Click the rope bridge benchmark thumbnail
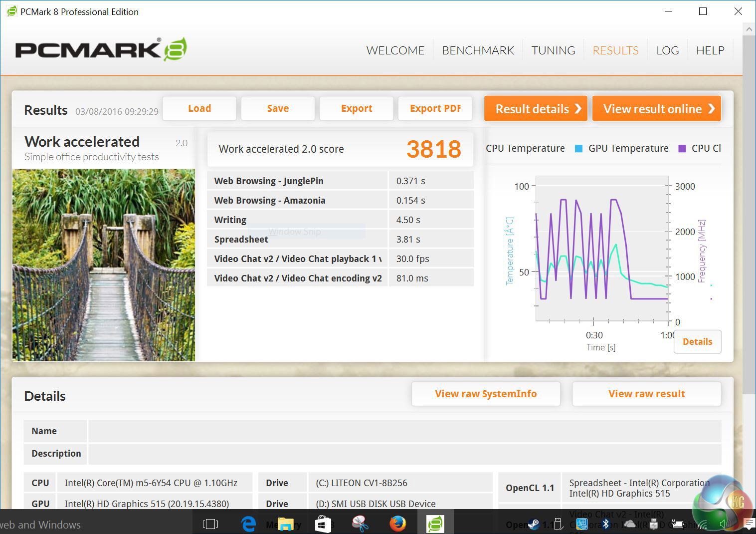 coord(104,265)
